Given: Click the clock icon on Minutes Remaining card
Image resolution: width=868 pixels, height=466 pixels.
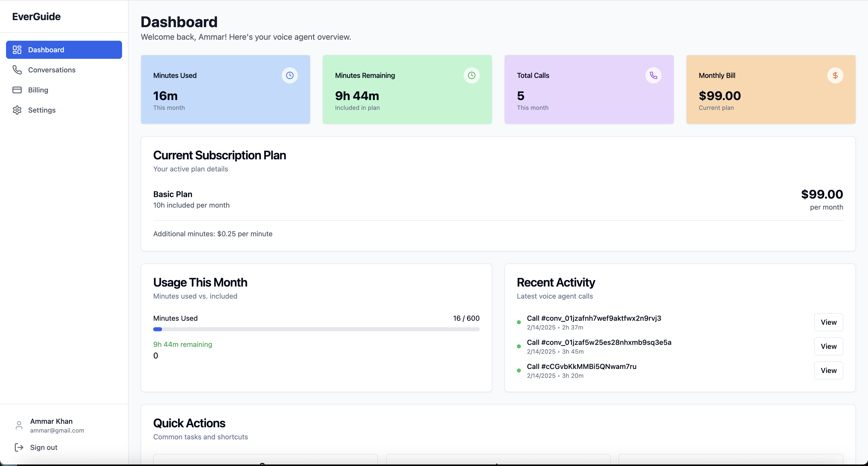Looking at the screenshot, I should coord(471,76).
